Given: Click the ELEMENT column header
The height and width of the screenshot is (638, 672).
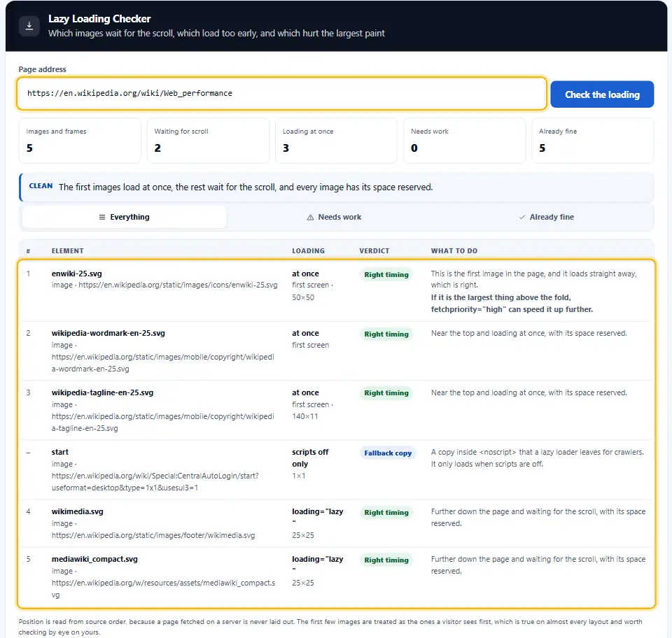Looking at the screenshot, I should point(68,251).
